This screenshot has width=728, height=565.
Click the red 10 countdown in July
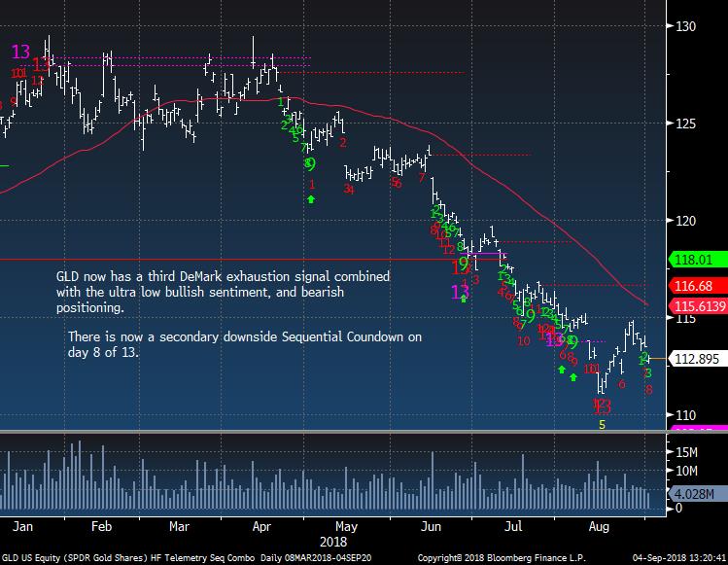click(x=523, y=341)
